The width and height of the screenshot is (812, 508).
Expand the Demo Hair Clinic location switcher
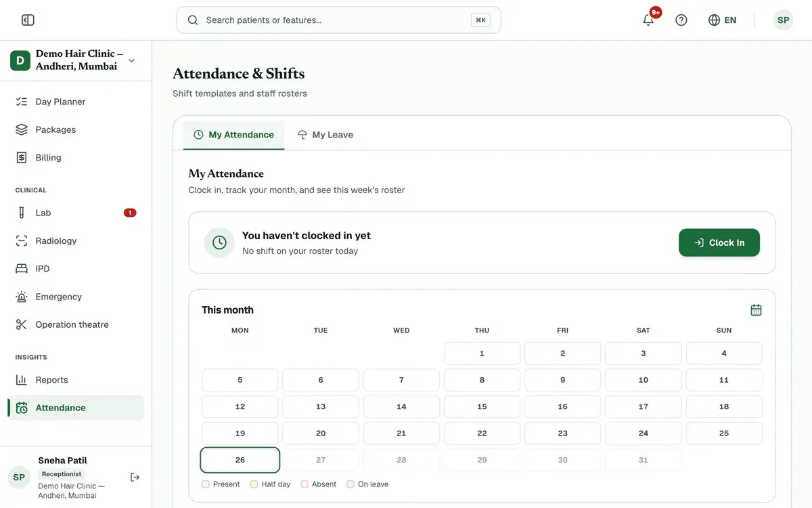76,60
